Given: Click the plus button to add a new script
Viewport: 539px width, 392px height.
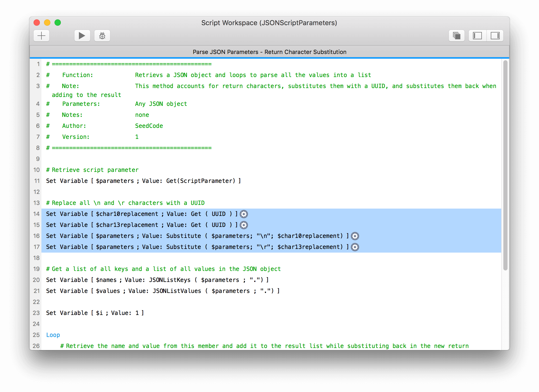Looking at the screenshot, I should (x=41, y=36).
